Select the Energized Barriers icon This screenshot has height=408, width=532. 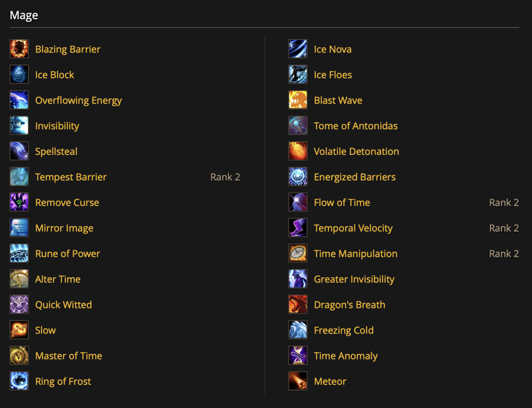pyautogui.click(x=298, y=177)
